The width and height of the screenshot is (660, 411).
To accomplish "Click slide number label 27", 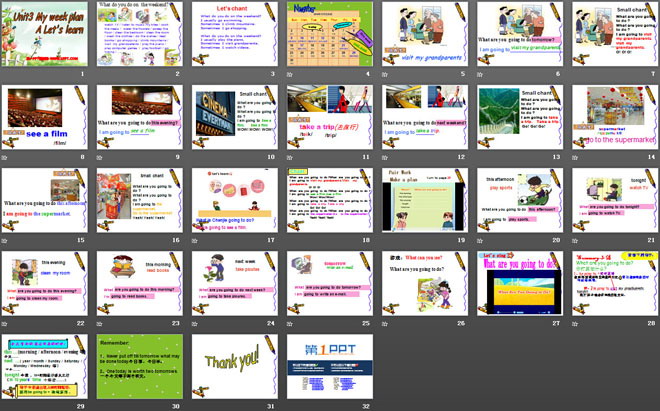I will coord(556,323).
